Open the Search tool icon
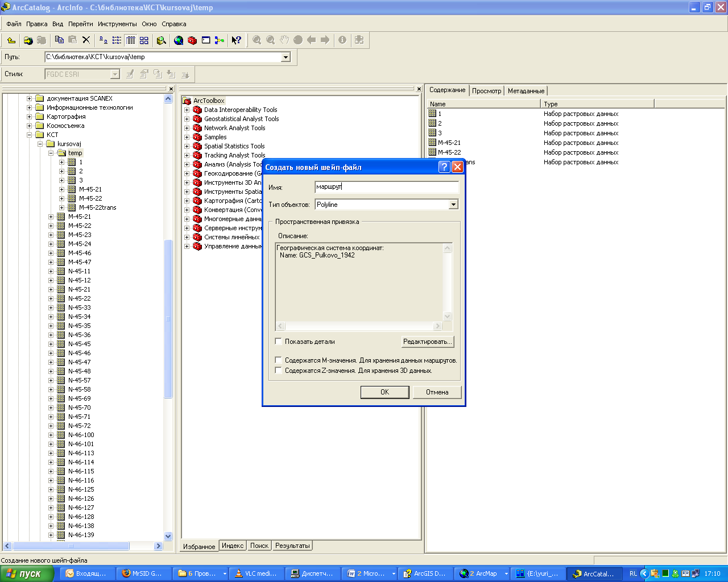This screenshot has height=582, width=728. tap(162, 40)
